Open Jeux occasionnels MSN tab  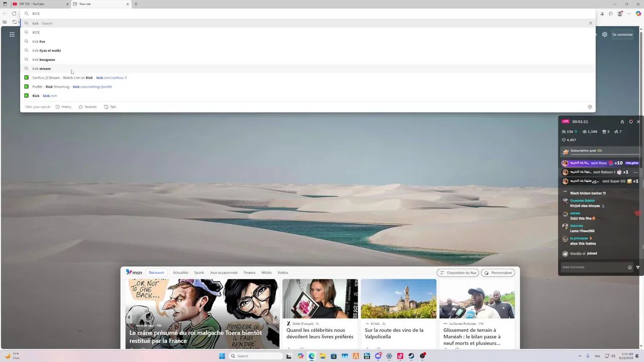pyautogui.click(x=224, y=273)
